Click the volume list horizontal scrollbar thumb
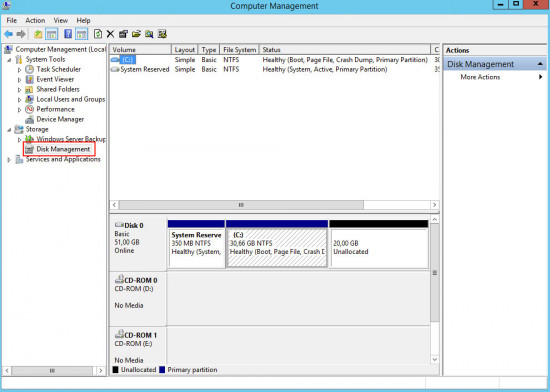The image size is (550, 392). [241, 205]
